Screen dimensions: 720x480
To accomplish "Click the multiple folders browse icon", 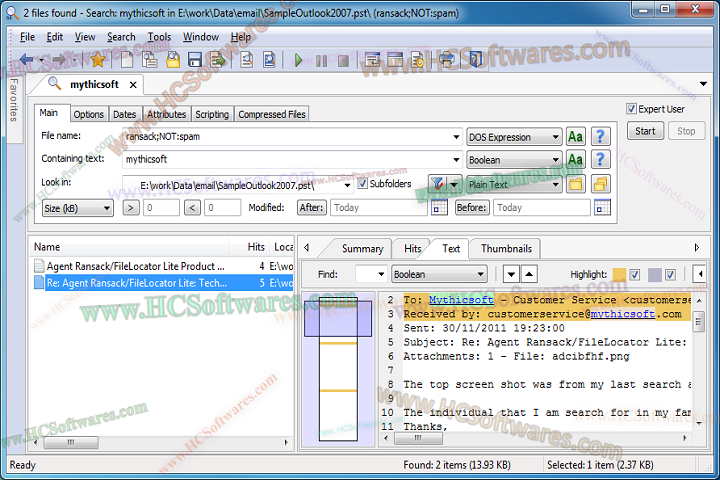I will tap(600, 184).
